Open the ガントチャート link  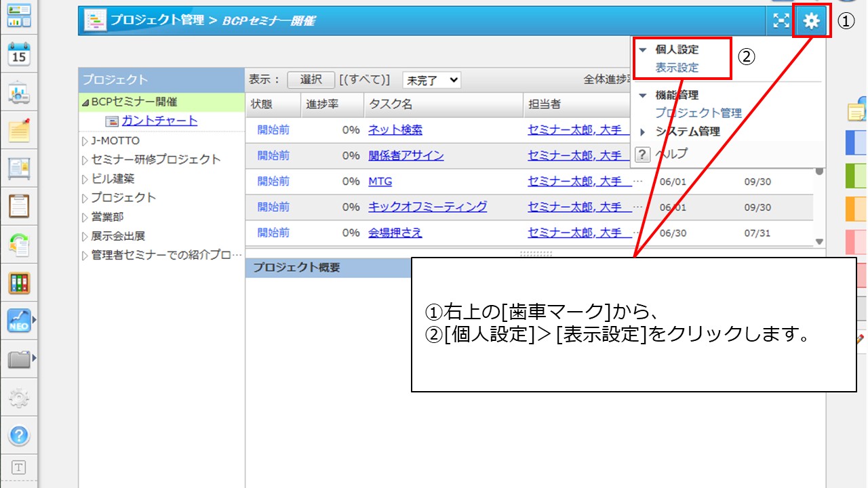(x=159, y=121)
